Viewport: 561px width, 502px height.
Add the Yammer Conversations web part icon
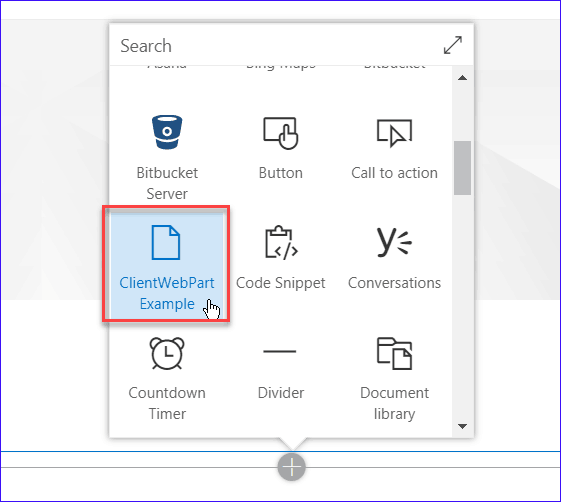[394, 242]
